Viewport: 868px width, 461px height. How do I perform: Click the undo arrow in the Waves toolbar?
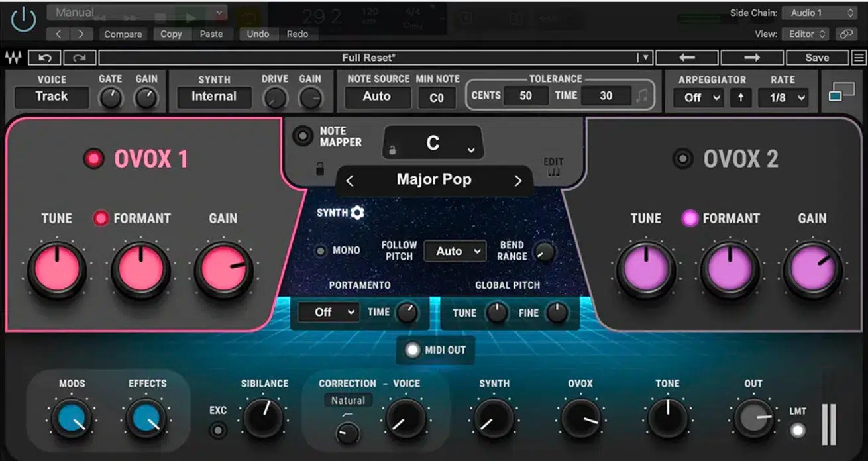(x=44, y=57)
